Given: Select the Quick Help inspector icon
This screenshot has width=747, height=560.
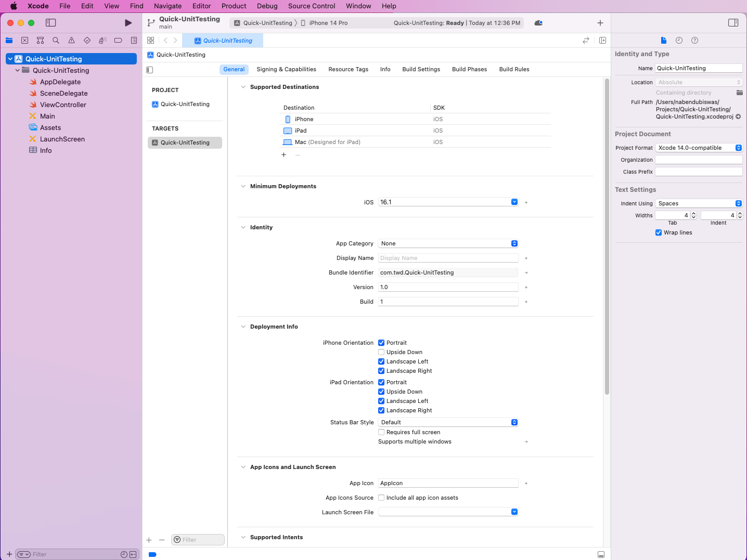Looking at the screenshot, I should [x=694, y=40].
